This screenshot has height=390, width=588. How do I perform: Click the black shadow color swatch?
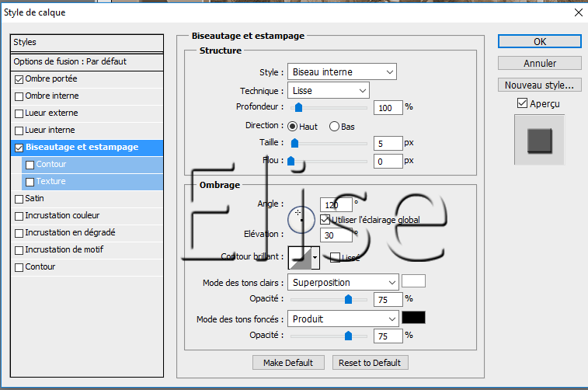[x=413, y=318]
